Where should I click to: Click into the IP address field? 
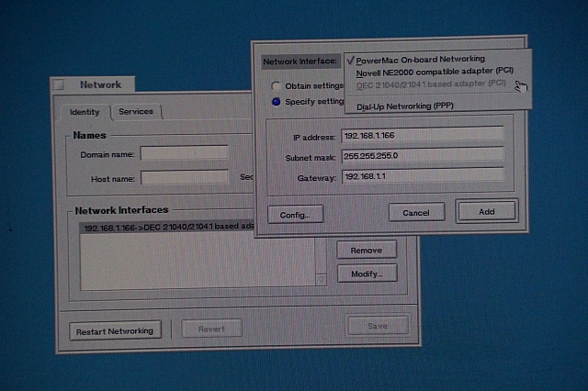[x=423, y=135]
